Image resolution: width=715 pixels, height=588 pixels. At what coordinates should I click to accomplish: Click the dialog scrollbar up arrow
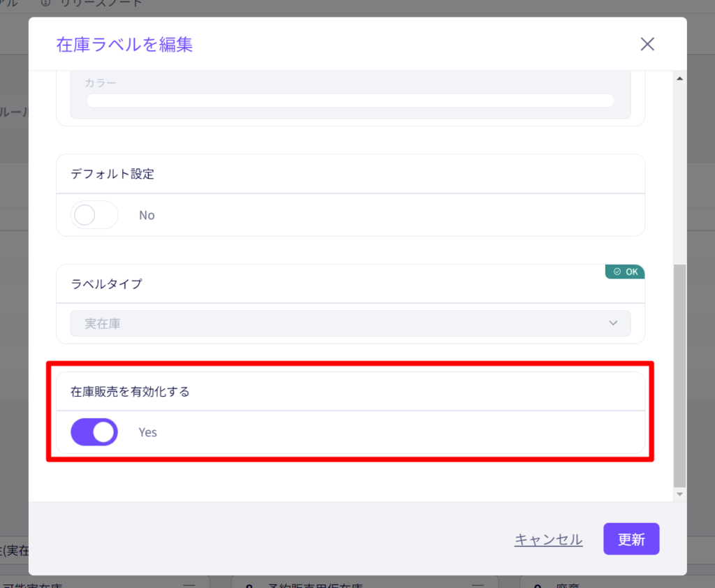[x=679, y=78]
